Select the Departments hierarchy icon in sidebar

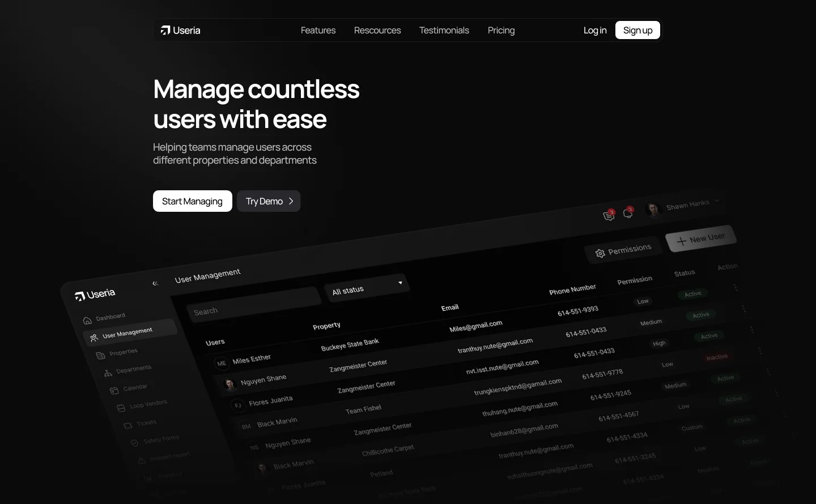(x=108, y=373)
